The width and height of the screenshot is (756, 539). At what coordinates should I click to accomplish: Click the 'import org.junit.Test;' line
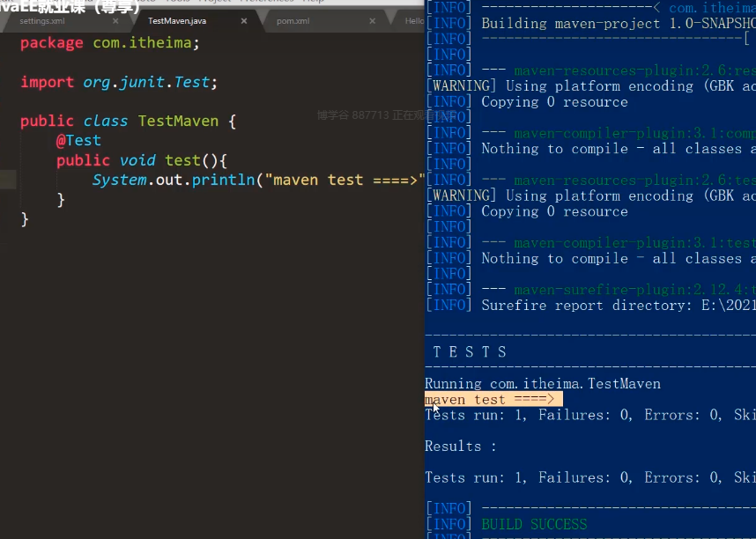(x=119, y=82)
